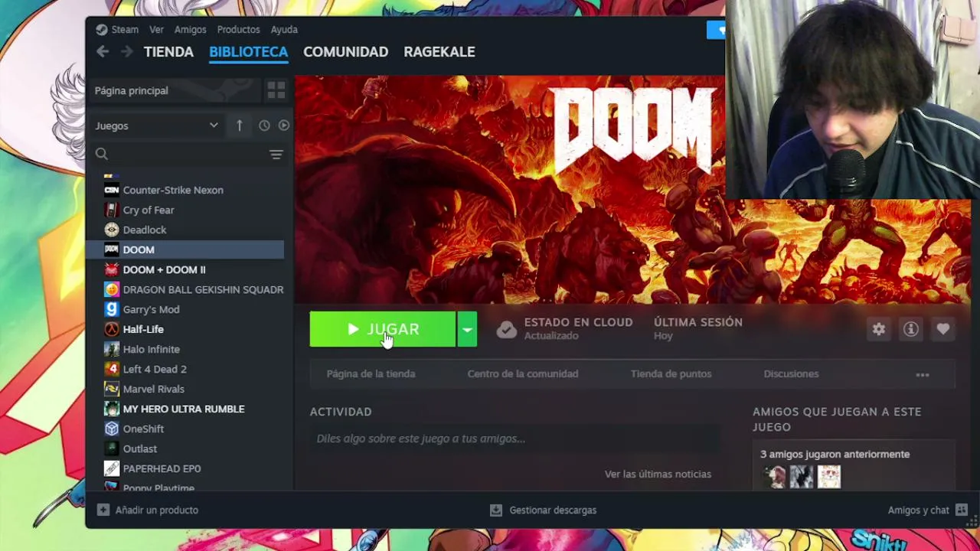Open the dropdown arrow next to JUGAR
980x551 pixels.
click(467, 329)
